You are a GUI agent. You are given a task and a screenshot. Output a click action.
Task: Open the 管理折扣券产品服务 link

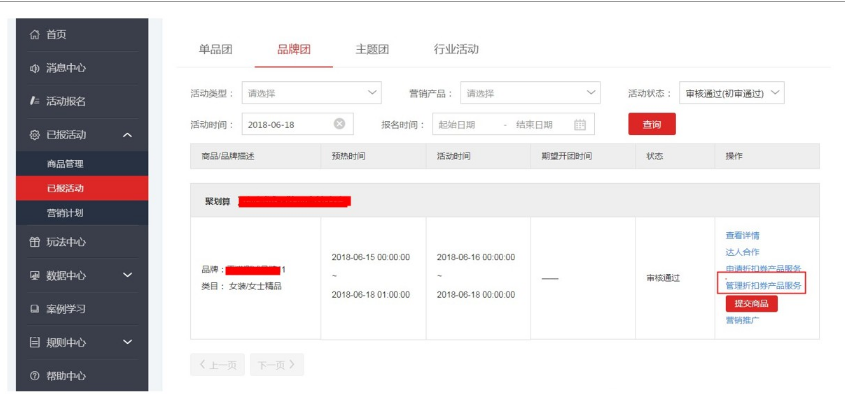click(x=763, y=286)
